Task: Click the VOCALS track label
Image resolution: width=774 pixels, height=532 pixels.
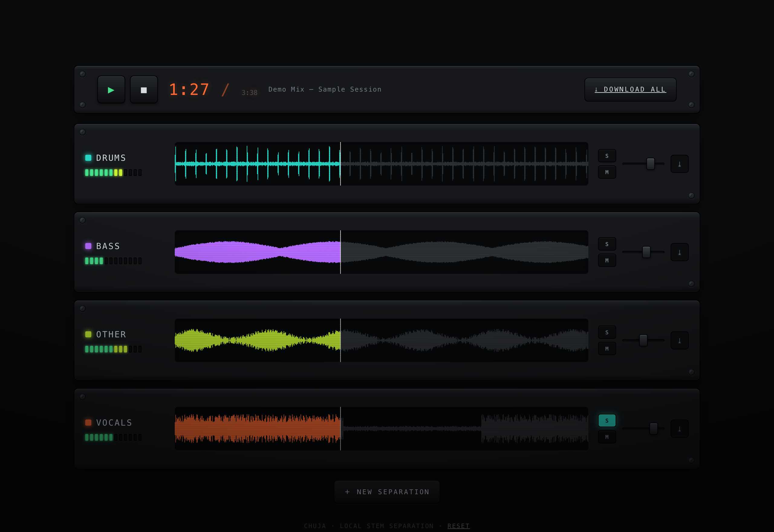Action: (114, 423)
